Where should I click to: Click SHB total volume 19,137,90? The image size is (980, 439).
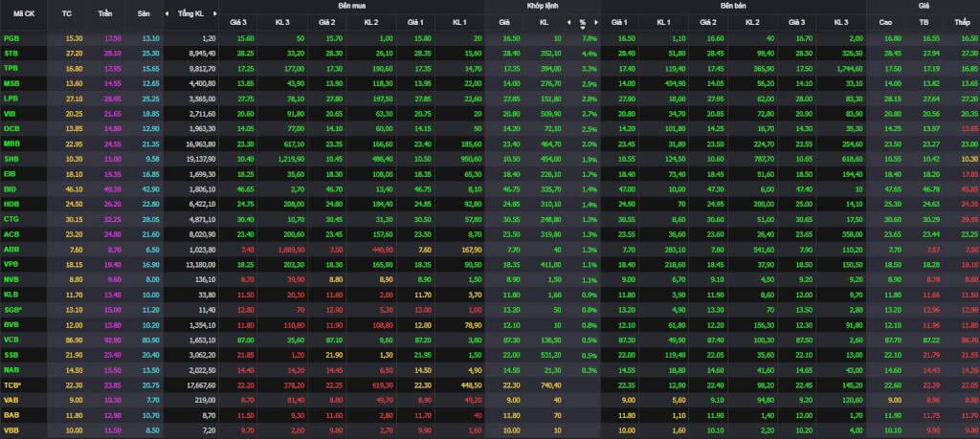pyautogui.click(x=201, y=159)
